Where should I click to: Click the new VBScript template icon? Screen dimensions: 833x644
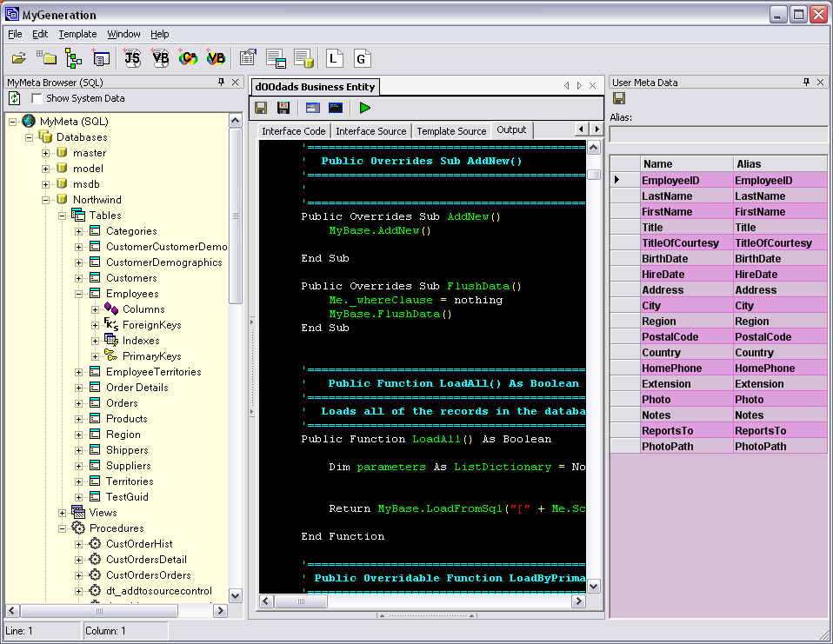[x=160, y=58]
